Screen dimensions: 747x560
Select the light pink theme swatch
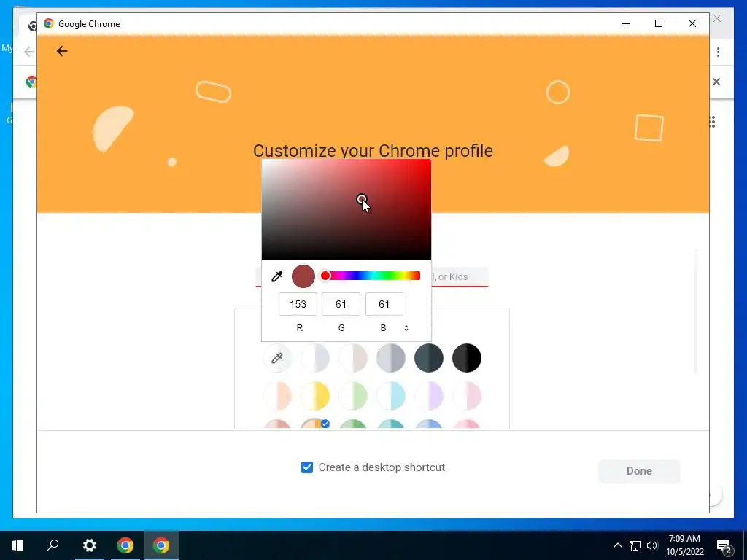click(x=467, y=396)
